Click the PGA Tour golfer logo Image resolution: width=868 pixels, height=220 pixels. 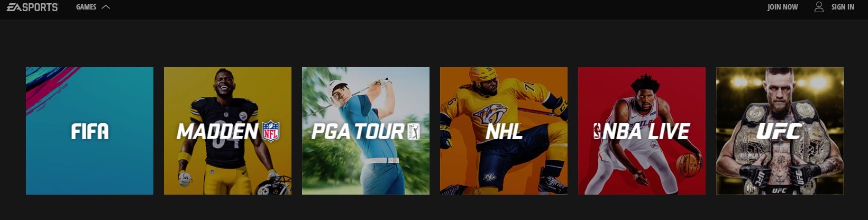point(413,131)
